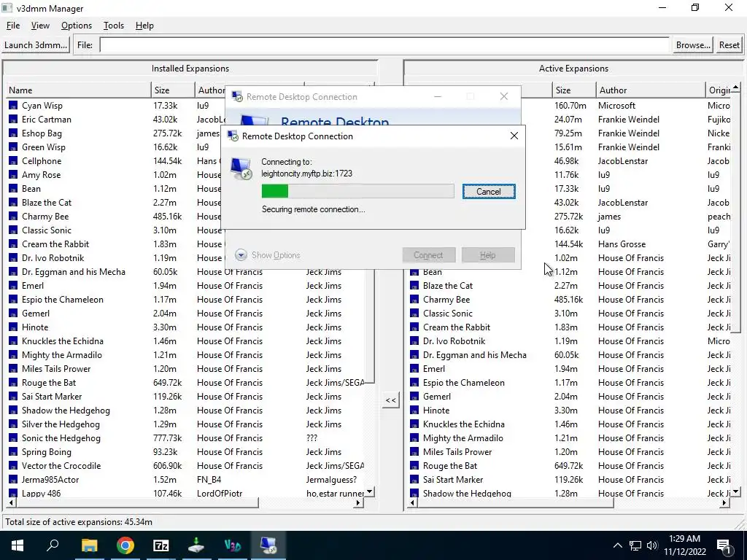Expand Show Options in Remote Desktop window
Viewport: 747px width, 560px height.
[268, 255]
